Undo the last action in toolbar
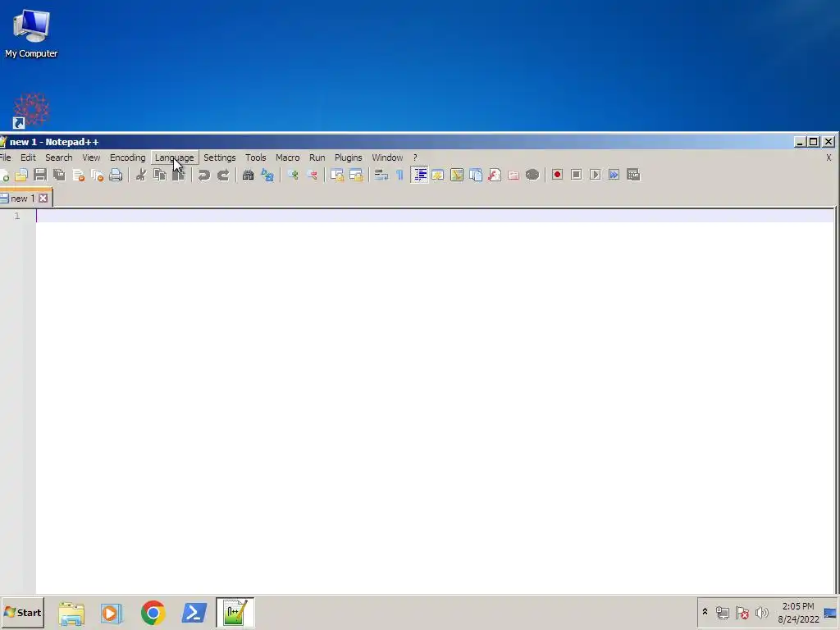Viewport: 840px width, 630px height. (x=204, y=176)
